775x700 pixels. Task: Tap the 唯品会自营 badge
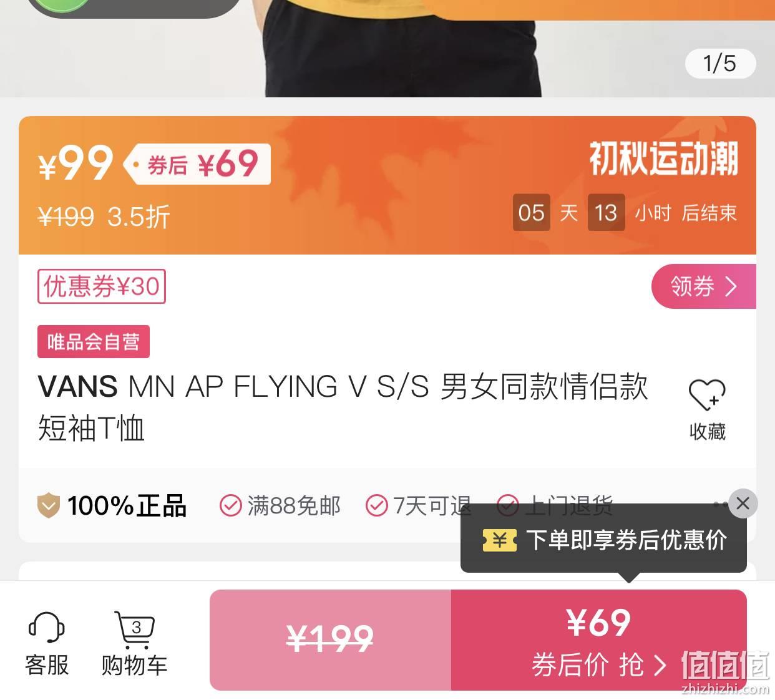click(x=94, y=341)
